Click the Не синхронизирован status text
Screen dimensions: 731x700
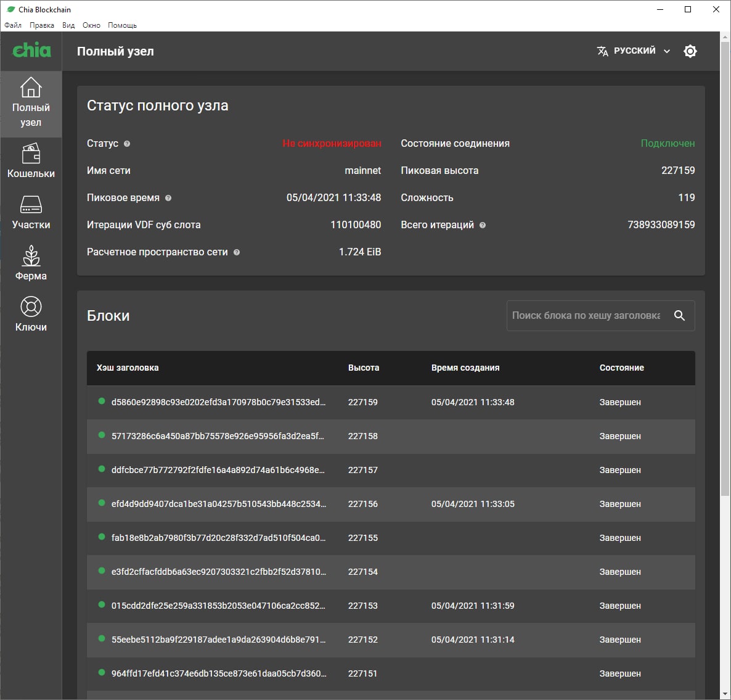tap(332, 144)
